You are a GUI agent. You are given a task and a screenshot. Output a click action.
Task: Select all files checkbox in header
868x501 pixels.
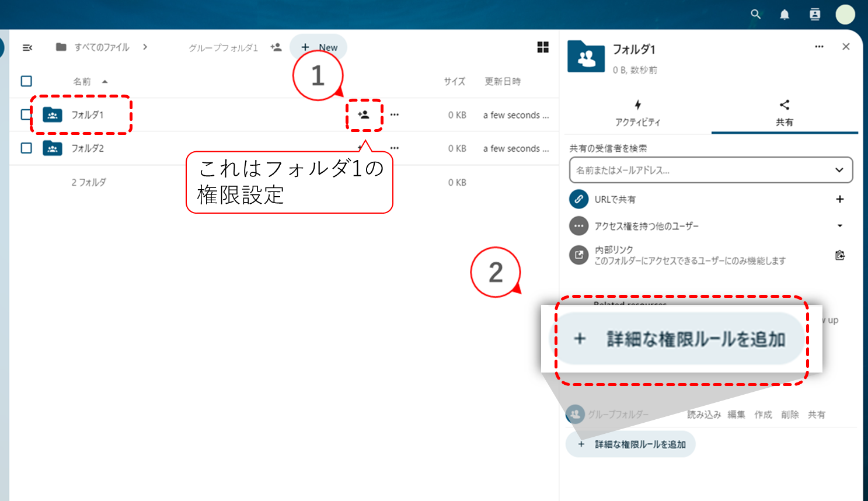(26, 81)
